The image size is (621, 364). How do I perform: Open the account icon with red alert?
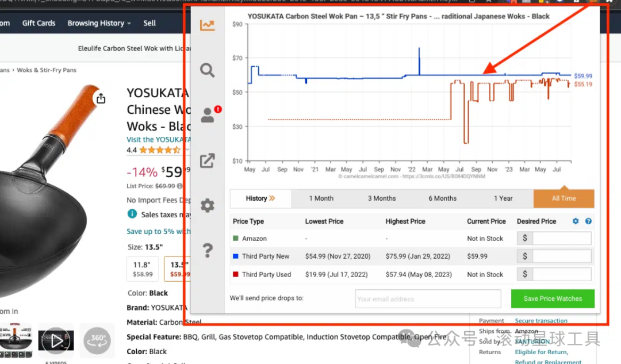(x=209, y=114)
